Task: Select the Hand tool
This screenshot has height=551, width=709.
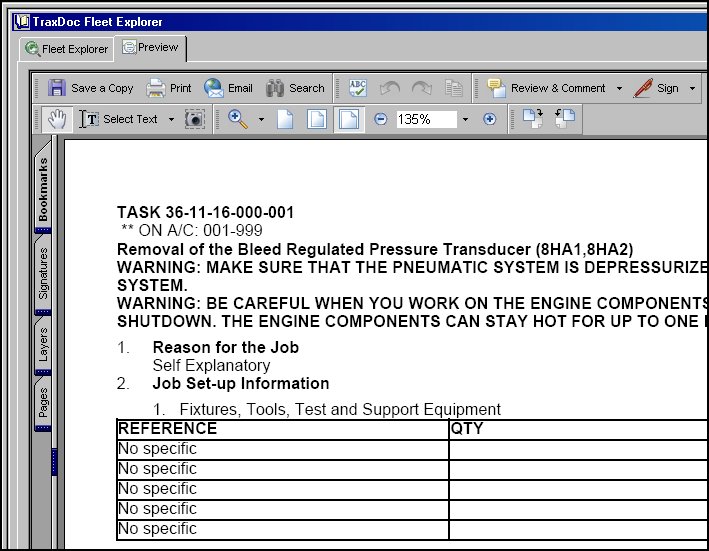Action: pyautogui.click(x=57, y=119)
